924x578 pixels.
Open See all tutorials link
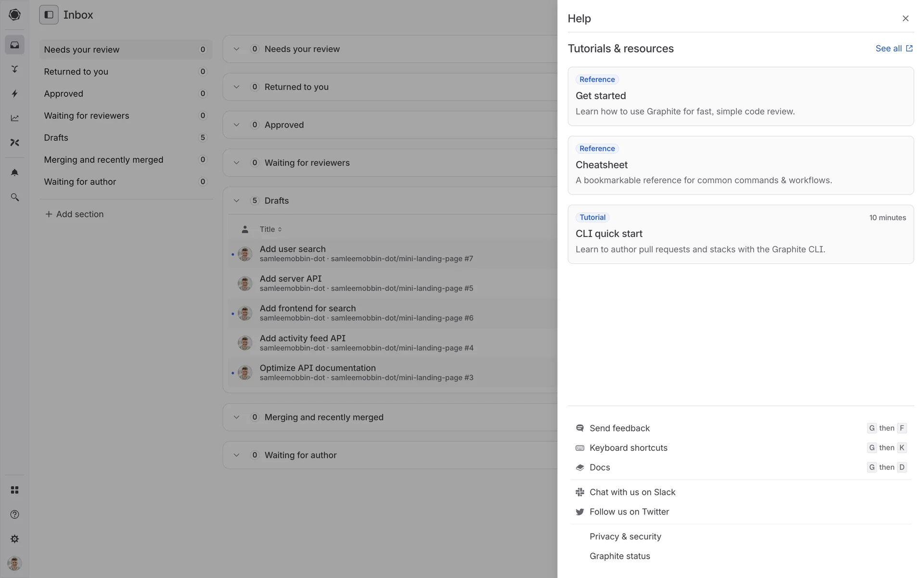894,49
